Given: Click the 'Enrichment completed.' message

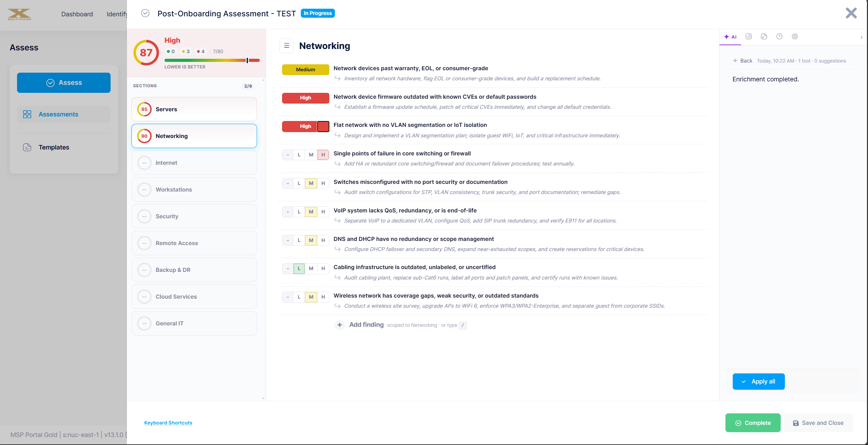Looking at the screenshot, I should [765, 79].
